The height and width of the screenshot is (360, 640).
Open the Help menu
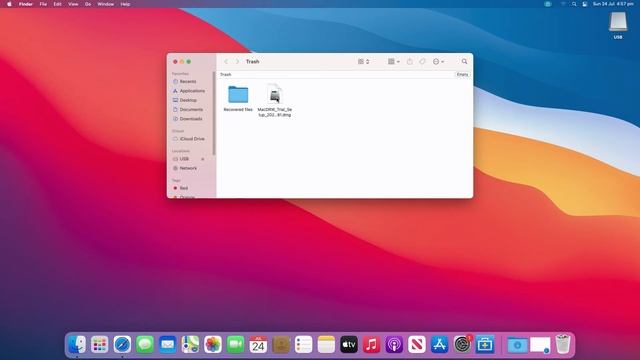pos(125,4)
